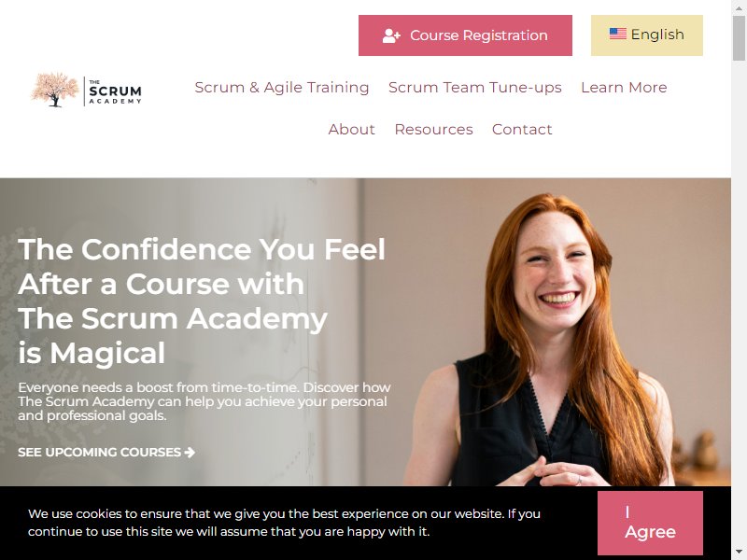Go to the About page
The width and height of the screenshot is (747, 560).
click(x=351, y=130)
